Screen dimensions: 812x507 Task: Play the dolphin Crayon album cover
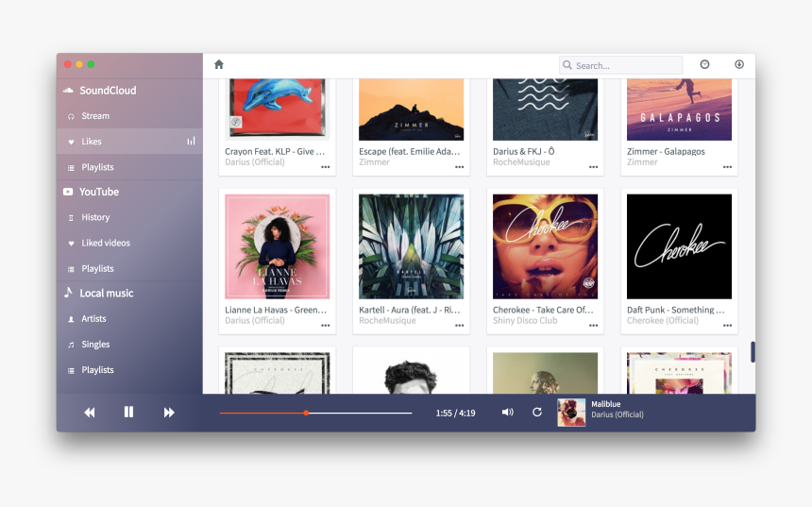click(277, 110)
